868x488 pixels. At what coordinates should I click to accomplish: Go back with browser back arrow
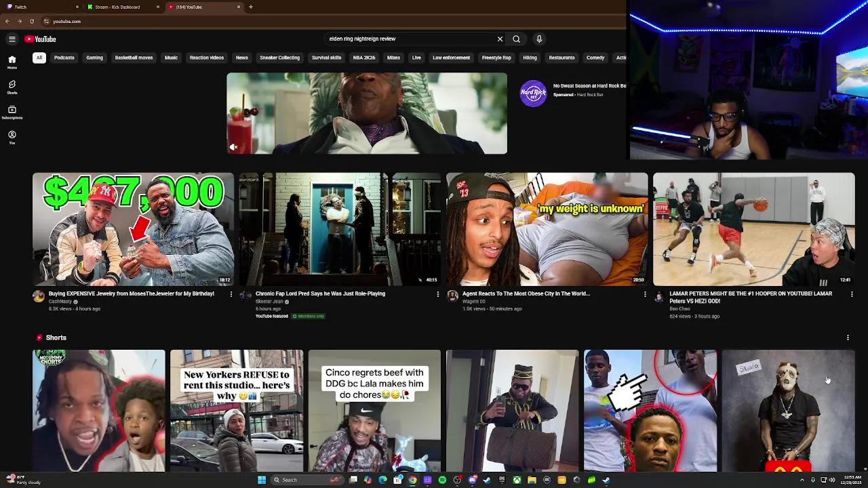pyautogui.click(x=7, y=21)
